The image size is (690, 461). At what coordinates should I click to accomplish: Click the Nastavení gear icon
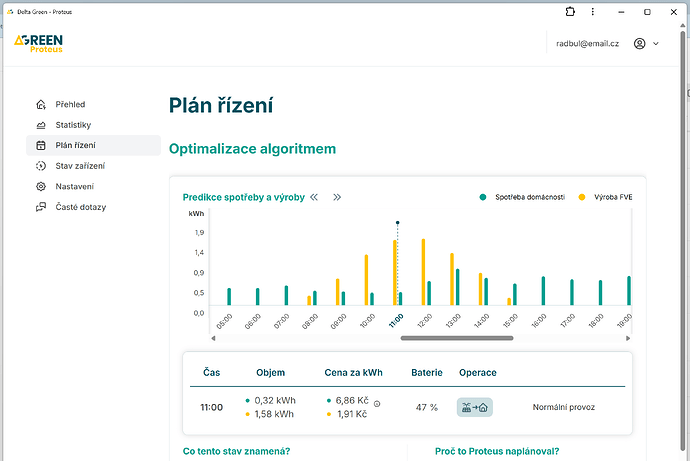40,187
